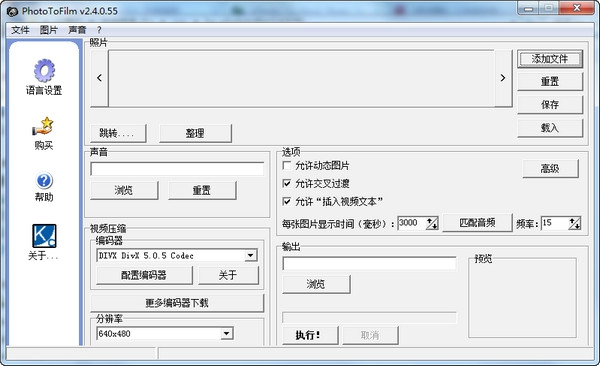
Task: Click the 频率 value field
Action: (x=554, y=223)
